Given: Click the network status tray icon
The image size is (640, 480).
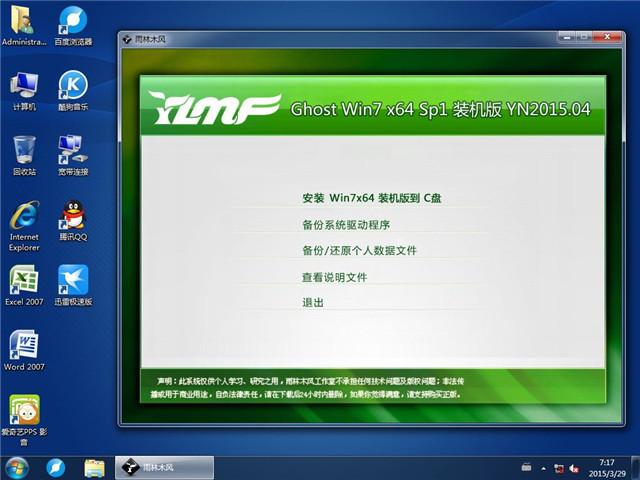Looking at the screenshot, I should tap(558, 468).
